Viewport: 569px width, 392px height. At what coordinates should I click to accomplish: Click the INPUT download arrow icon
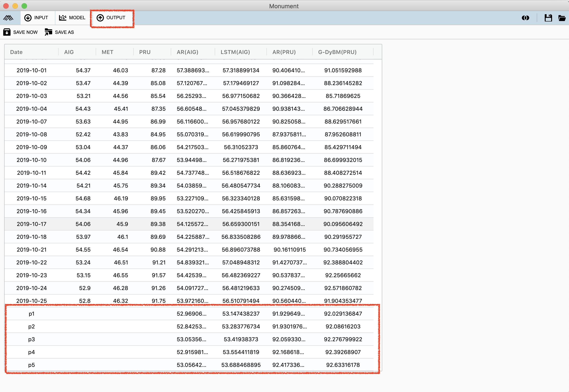point(28,18)
